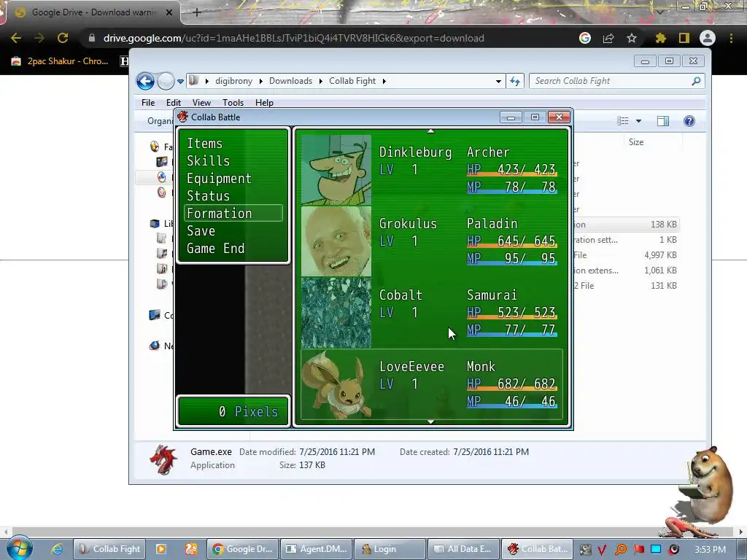Choose Save in the game menu
This screenshot has width=747, height=560.
pos(201,231)
